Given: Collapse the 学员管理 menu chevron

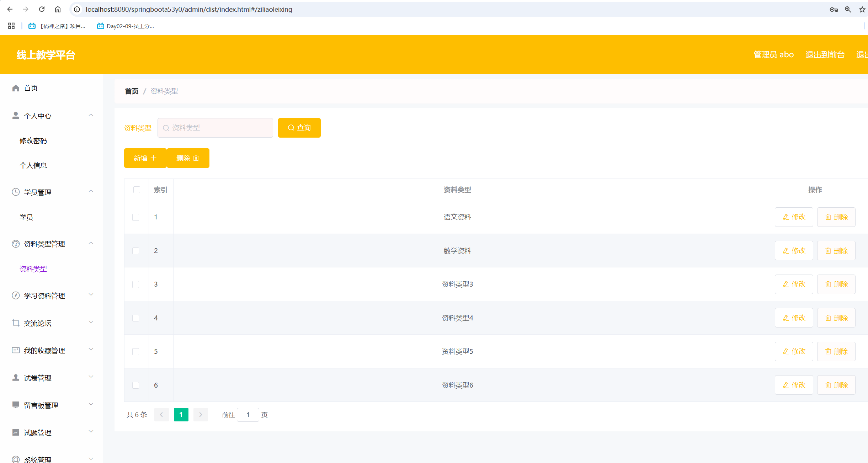Looking at the screenshot, I should (x=91, y=191).
